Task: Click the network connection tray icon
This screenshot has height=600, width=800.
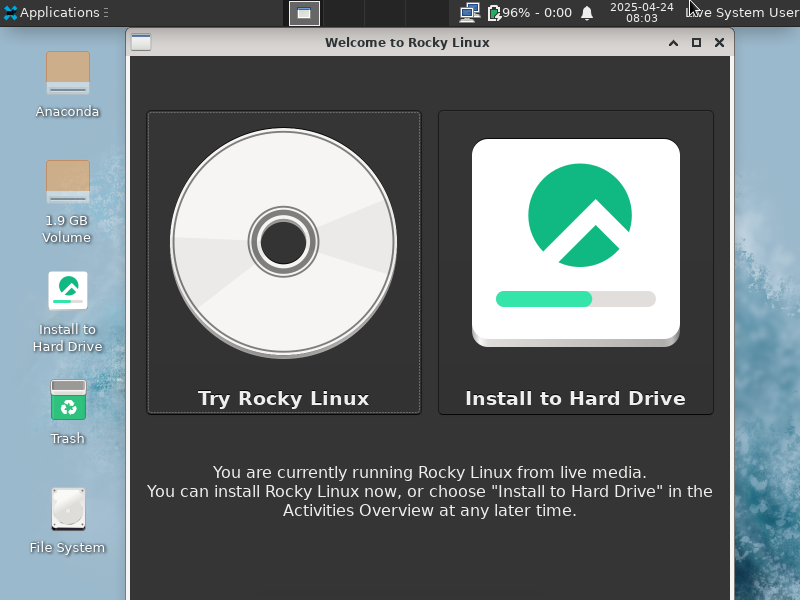Action: 469,12
